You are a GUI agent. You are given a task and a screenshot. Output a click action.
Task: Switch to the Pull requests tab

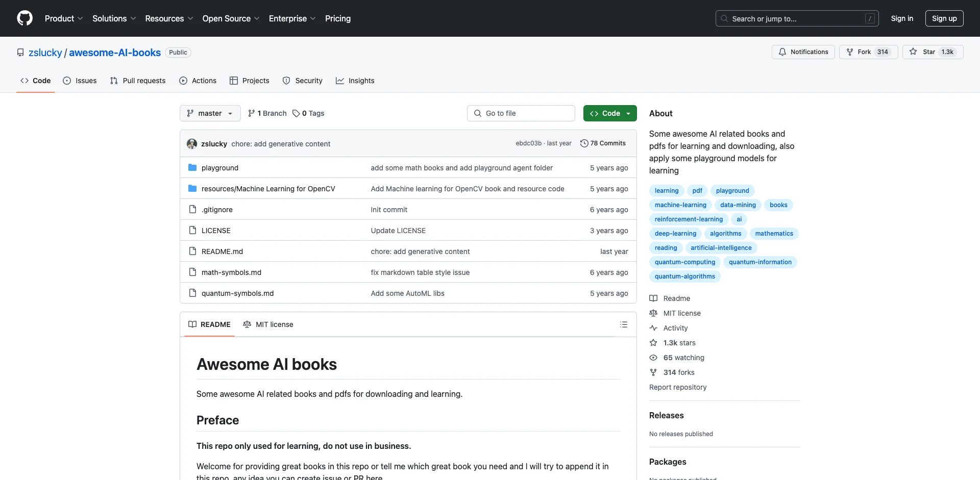tap(138, 81)
